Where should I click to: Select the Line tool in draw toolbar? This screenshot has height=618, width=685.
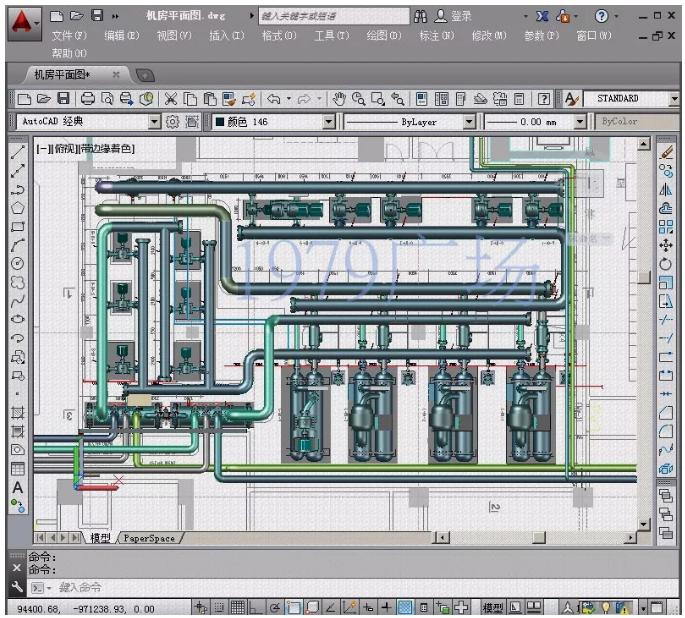(17, 152)
